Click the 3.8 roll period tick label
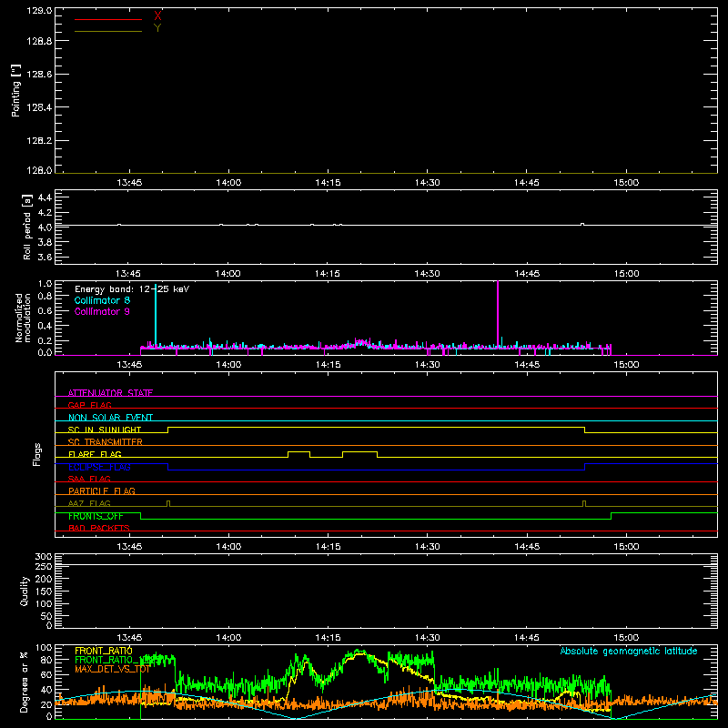The width and height of the screenshot is (728, 728). [45, 242]
